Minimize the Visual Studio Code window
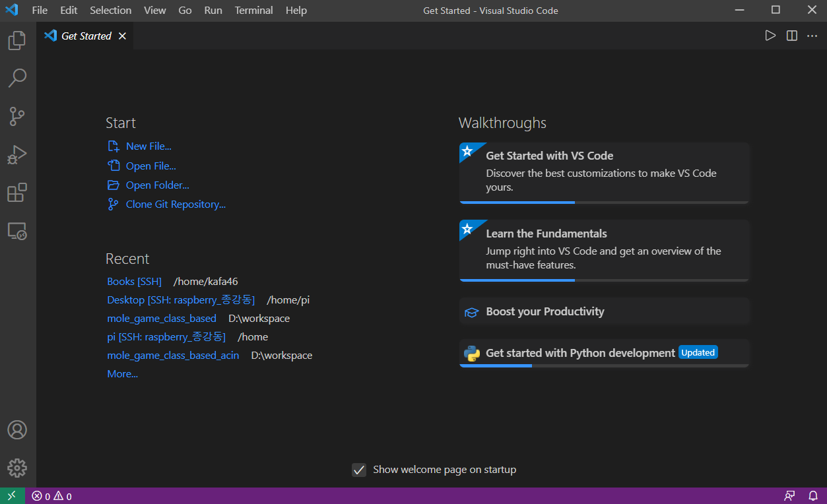Screen dimensions: 827x504 740,10
